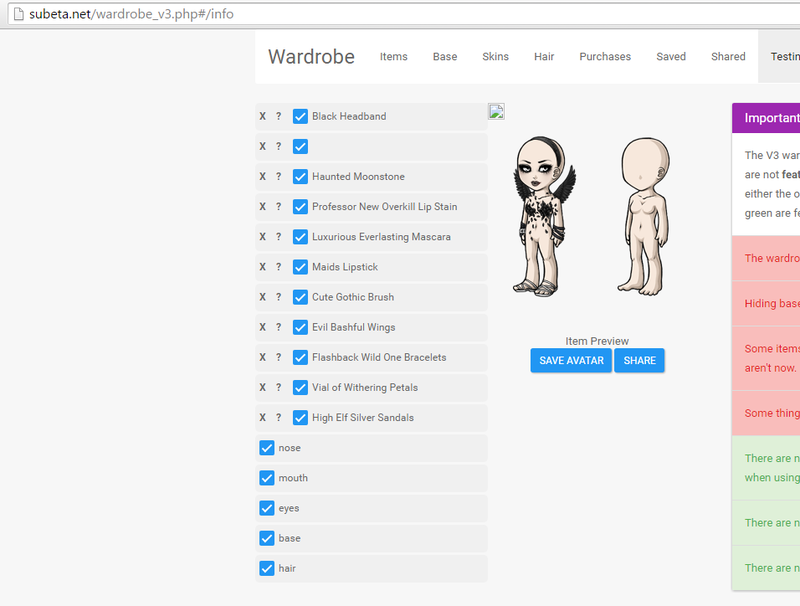The width and height of the screenshot is (800, 606).
Task: Remove High Elf Silver Sandals via X
Action: click(262, 418)
